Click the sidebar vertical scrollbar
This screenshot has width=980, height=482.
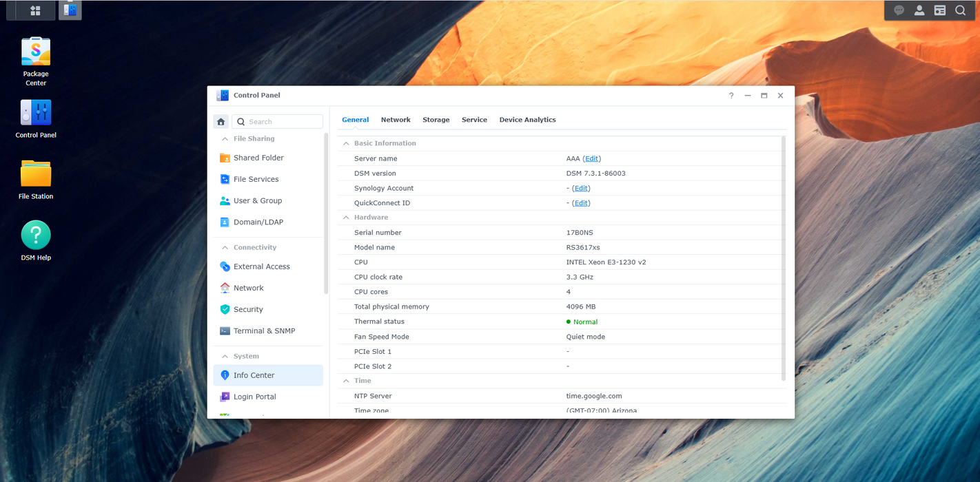(x=326, y=213)
